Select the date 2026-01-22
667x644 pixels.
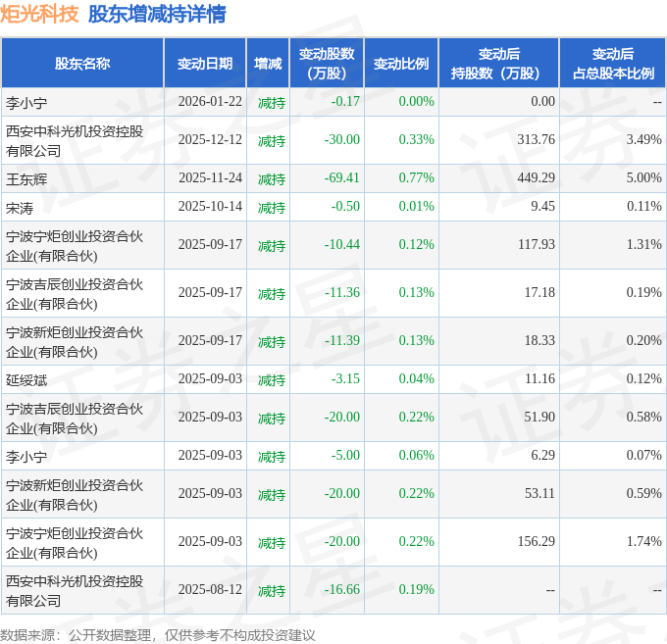[x=210, y=101]
